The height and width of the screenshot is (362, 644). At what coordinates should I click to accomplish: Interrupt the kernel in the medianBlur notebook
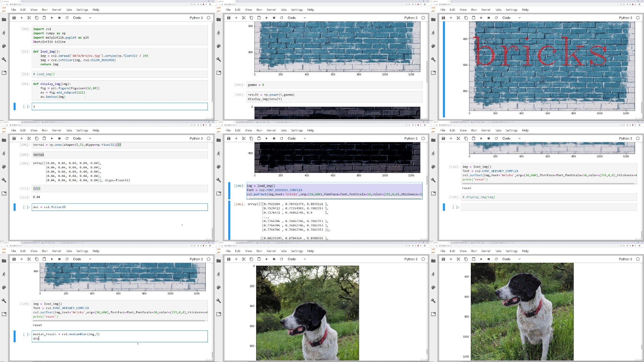(59, 259)
